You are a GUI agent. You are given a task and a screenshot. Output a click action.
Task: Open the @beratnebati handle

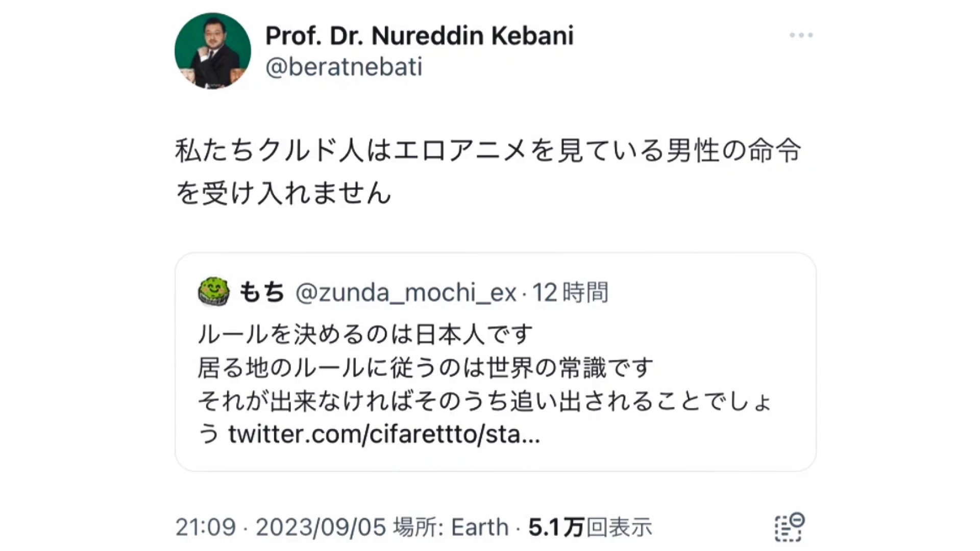(344, 67)
